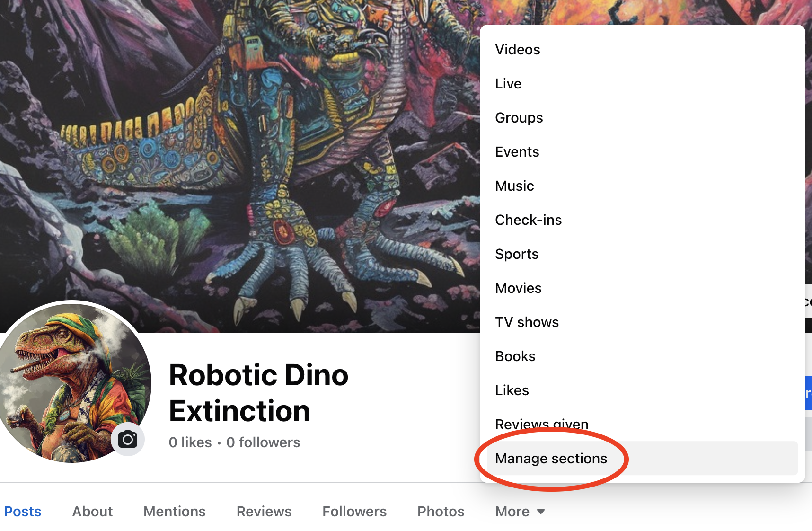
Task: Open Groups from the menu list
Action: [519, 118]
